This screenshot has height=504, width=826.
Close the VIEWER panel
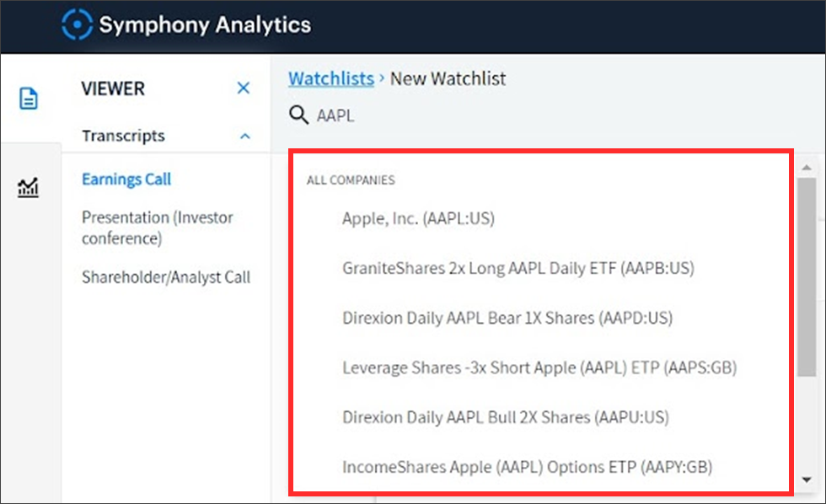coord(244,88)
